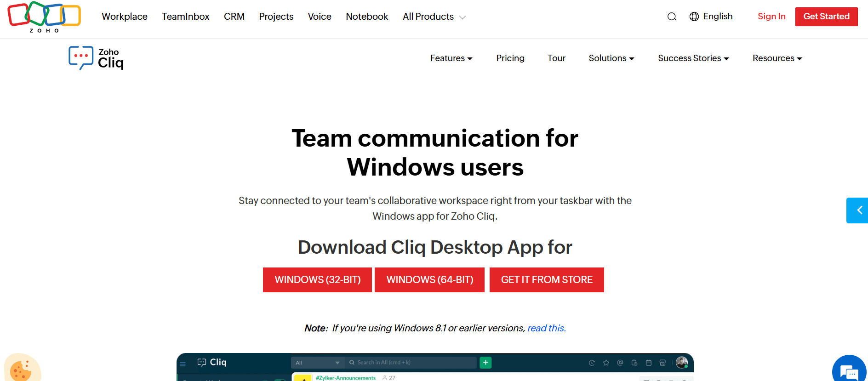Viewport: 868px width, 381px height.
Task: Click the Get Started button
Action: point(826,17)
